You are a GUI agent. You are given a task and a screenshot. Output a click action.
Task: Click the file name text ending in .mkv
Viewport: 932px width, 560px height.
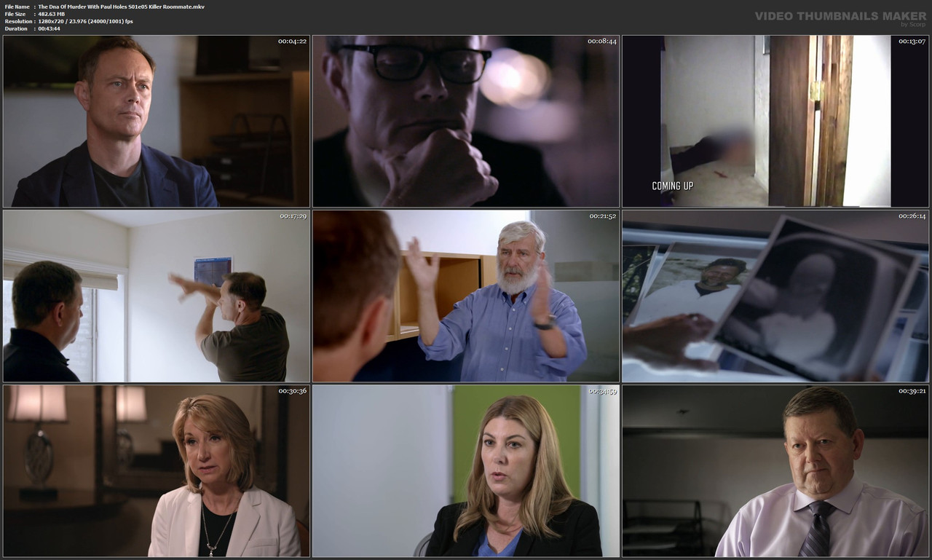121,7
